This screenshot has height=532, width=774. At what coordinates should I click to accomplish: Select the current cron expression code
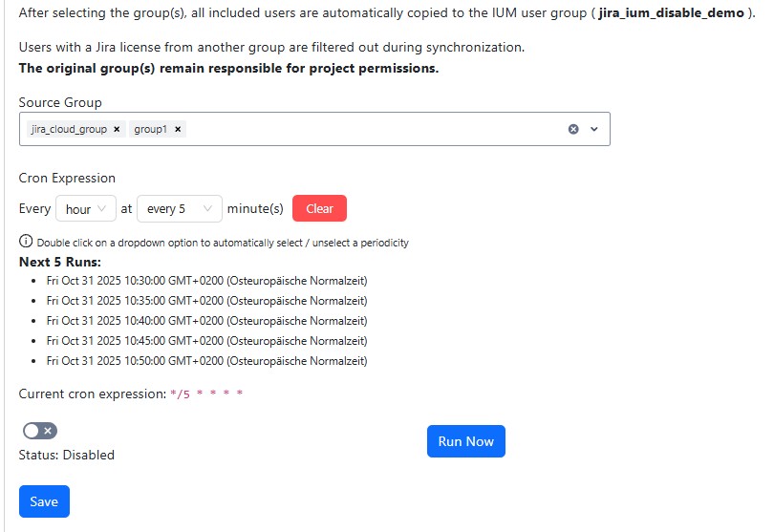pos(206,394)
